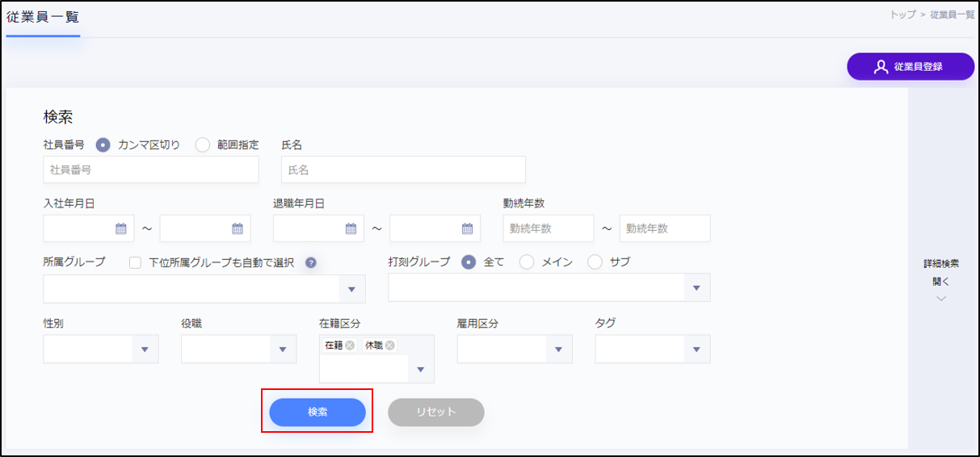Click help icon next to 下位所属グループ checkbox
Viewport: 980px width, 457px height.
[x=310, y=262]
